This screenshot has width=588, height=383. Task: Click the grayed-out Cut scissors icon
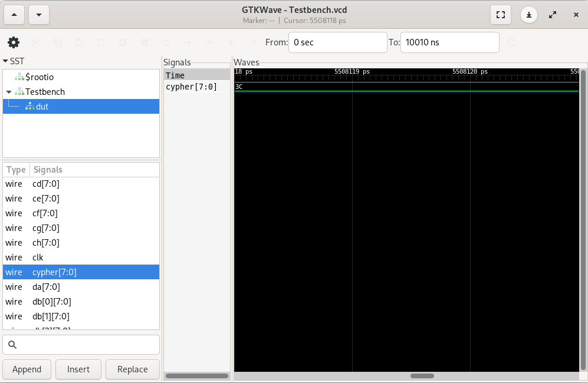(35, 42)
